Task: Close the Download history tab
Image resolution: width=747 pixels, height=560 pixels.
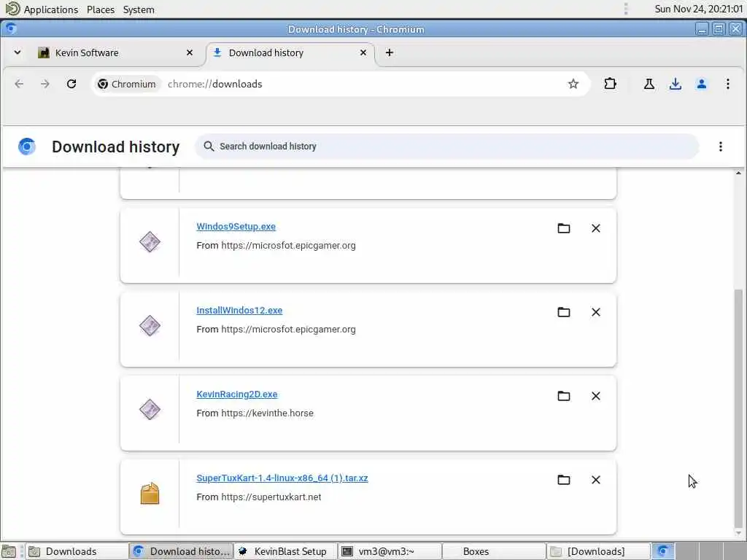Action: click(363, 52)
